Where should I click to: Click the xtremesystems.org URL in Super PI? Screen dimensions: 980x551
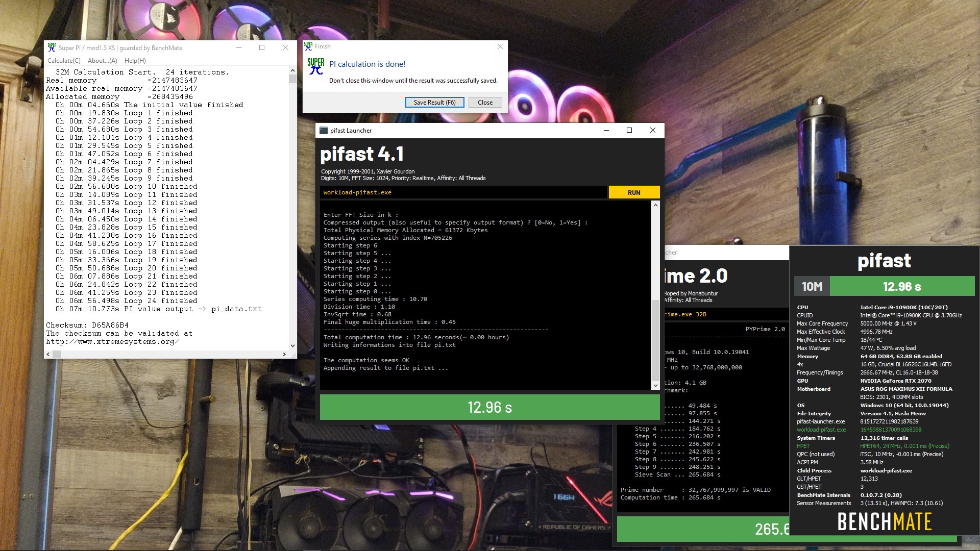click(112, 341)
